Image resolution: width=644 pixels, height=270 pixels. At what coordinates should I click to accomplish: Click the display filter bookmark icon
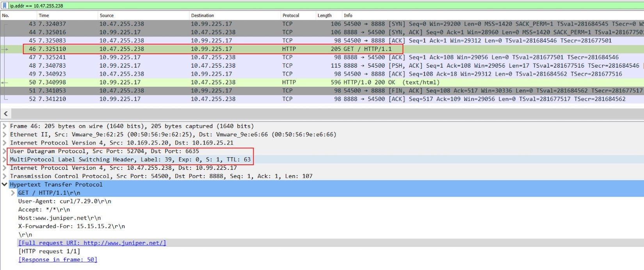pos(5,5)
